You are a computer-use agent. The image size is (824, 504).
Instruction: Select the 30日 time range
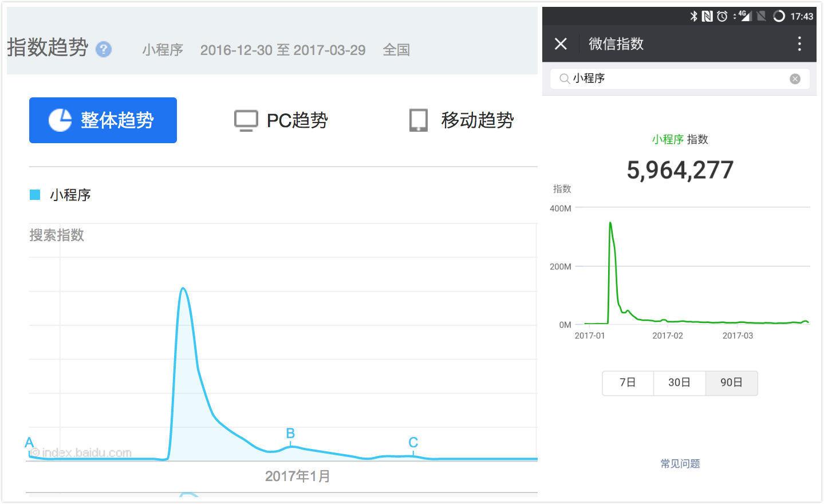pyautogui.click(x=679, y=383)
